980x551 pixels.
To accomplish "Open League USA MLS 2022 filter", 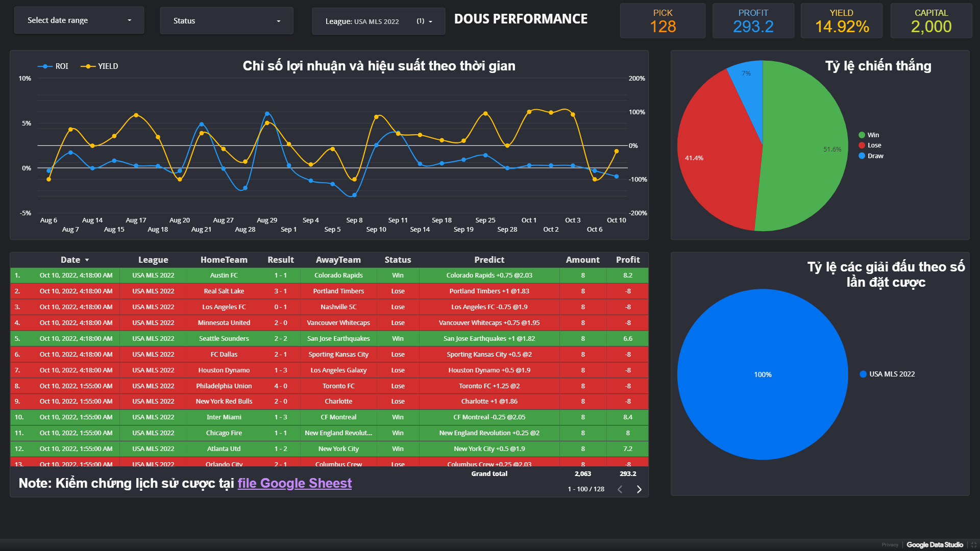I will tap(378, 21).
